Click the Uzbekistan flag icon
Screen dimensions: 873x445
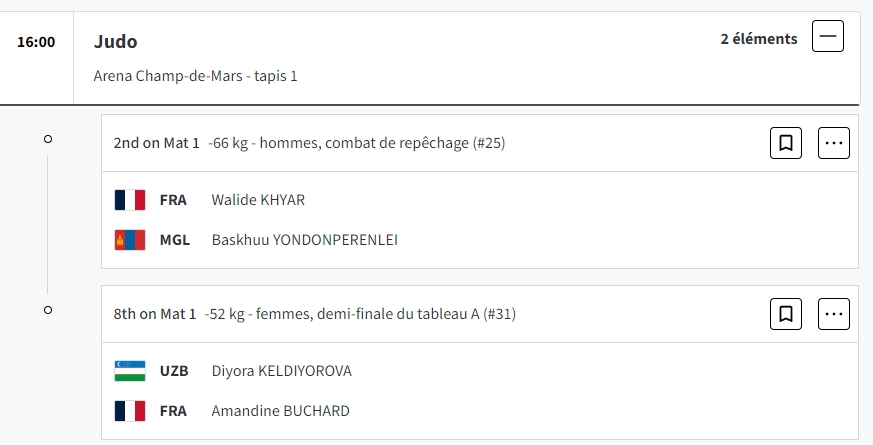(x=130, y=371)
